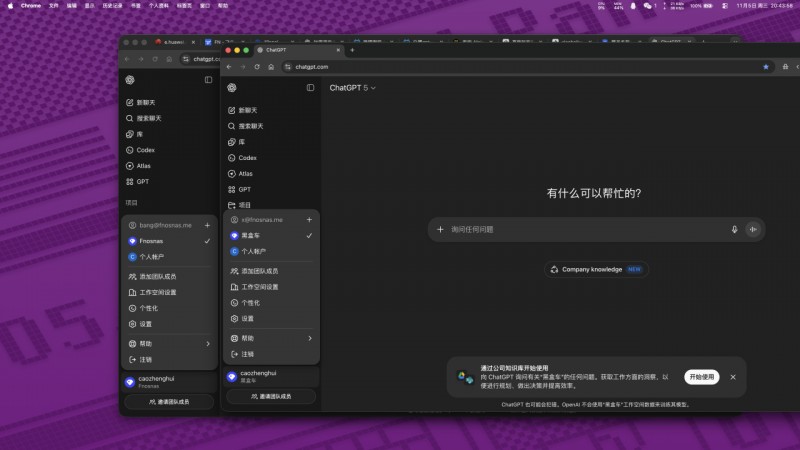Open 工作空间设置 in front window menu

(271, 287)
